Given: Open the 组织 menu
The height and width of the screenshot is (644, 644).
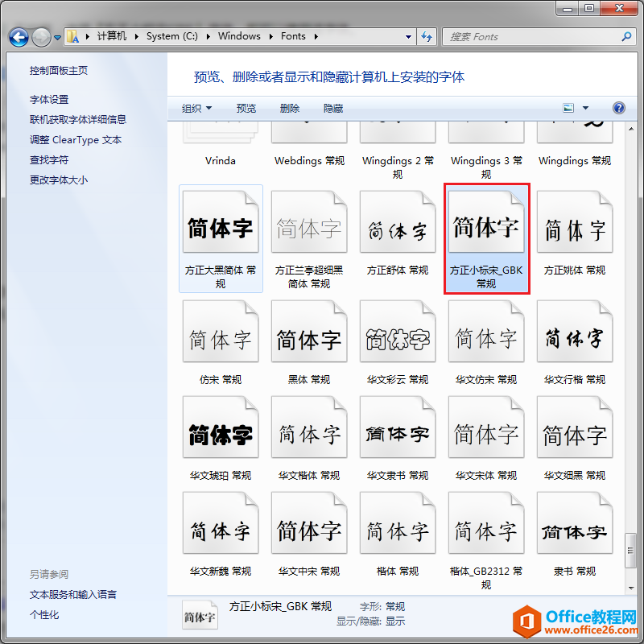Looking at the screenshot, I should point(196,109).
